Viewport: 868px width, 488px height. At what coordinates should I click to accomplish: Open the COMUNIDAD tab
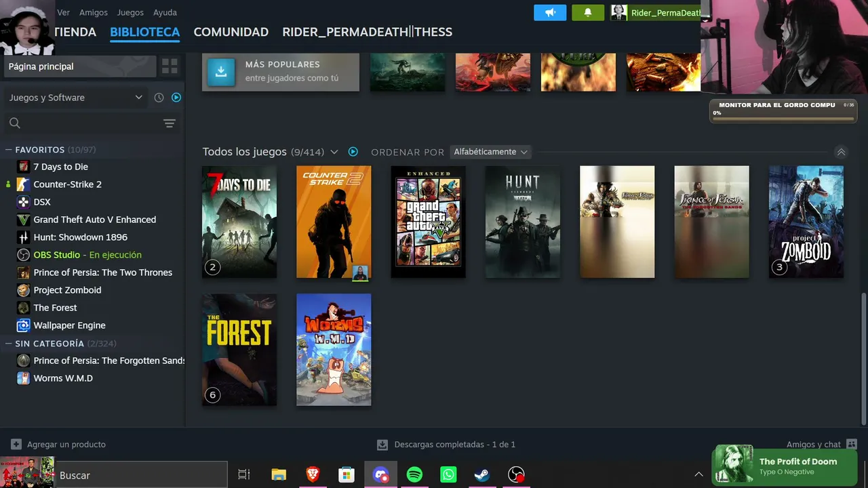[x=231, y=32]
